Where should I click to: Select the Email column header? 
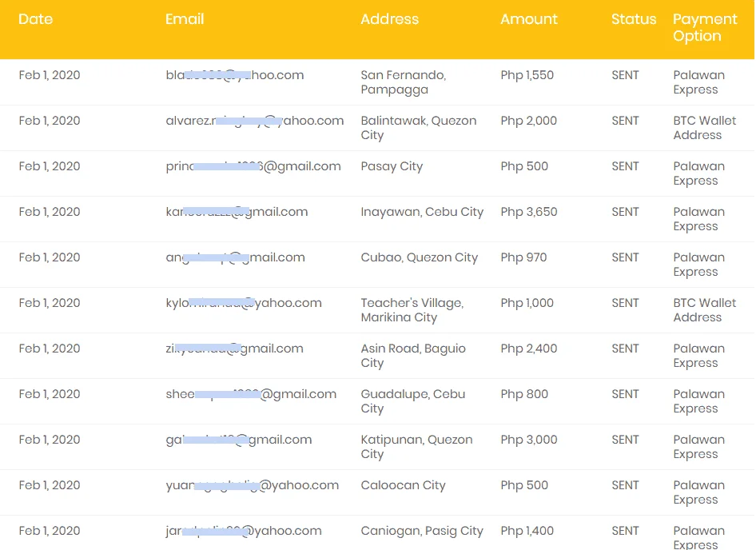click(x=185, y=19)
